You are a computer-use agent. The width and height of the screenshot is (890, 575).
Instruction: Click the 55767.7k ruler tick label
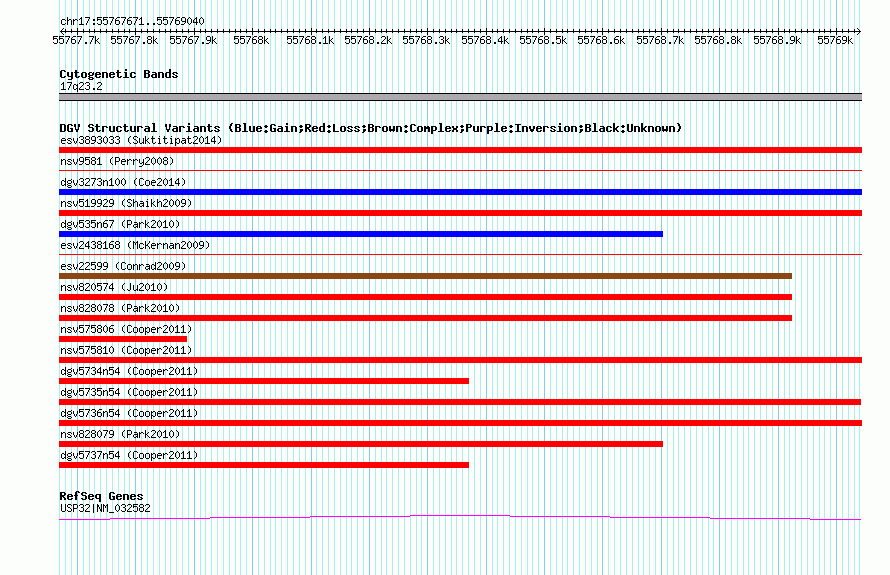tap(76, 40)
